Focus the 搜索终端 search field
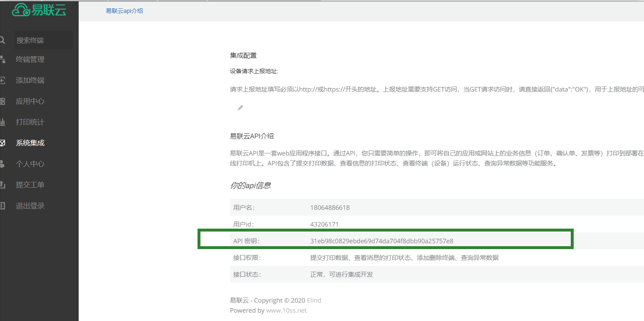The height and width of the screenshot is (321, 644). pyautogui.click(x=44, y=40)
